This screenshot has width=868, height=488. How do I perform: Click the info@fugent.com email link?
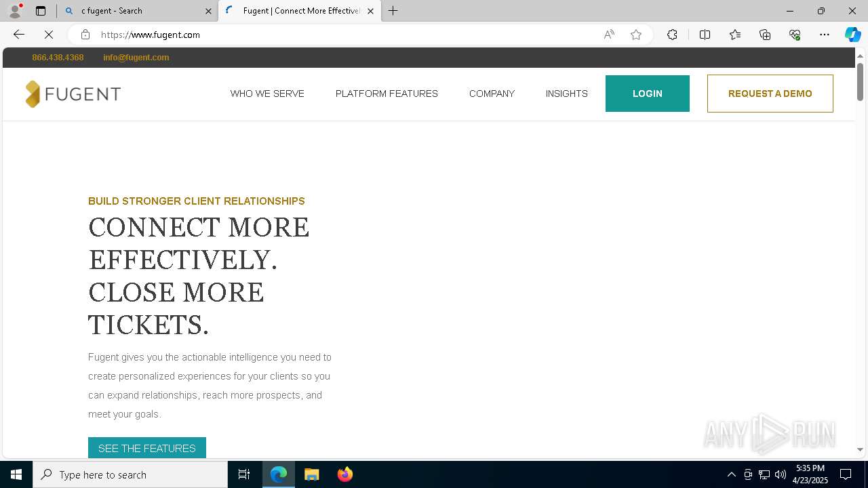pyautogui.click(x=136, y=58)
